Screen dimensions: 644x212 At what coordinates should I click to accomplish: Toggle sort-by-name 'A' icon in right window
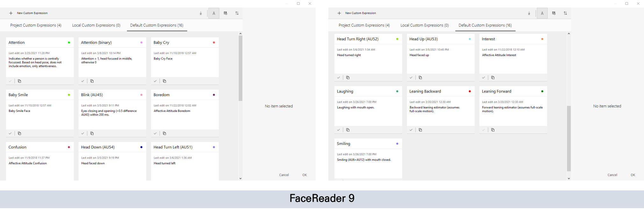(x=542, y=13)
